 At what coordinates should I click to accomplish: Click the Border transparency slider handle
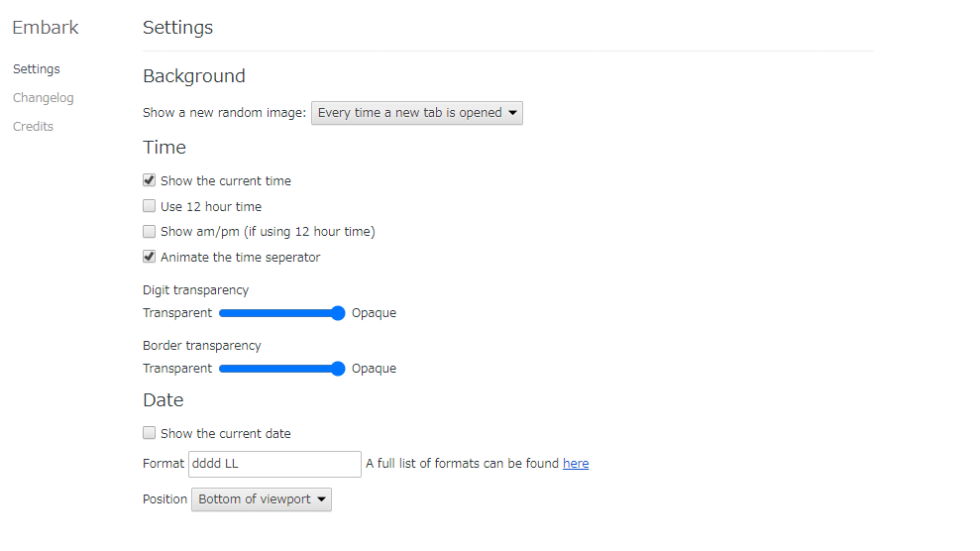click(x=338, y=369)
